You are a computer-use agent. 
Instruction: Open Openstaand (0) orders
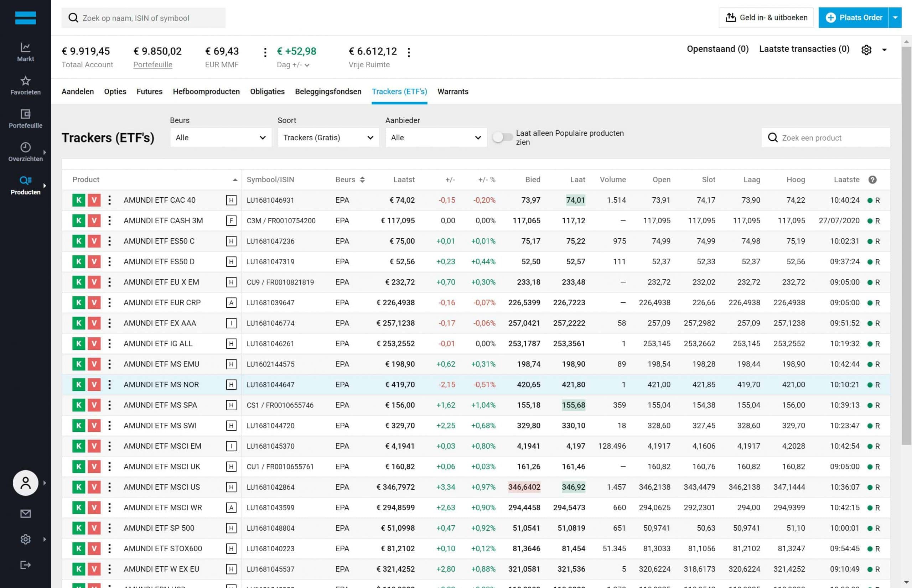(717, 49)
